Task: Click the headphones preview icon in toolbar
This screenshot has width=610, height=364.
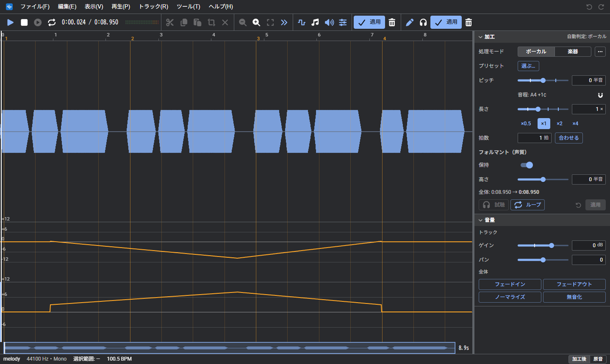Action: click(423, 22)
